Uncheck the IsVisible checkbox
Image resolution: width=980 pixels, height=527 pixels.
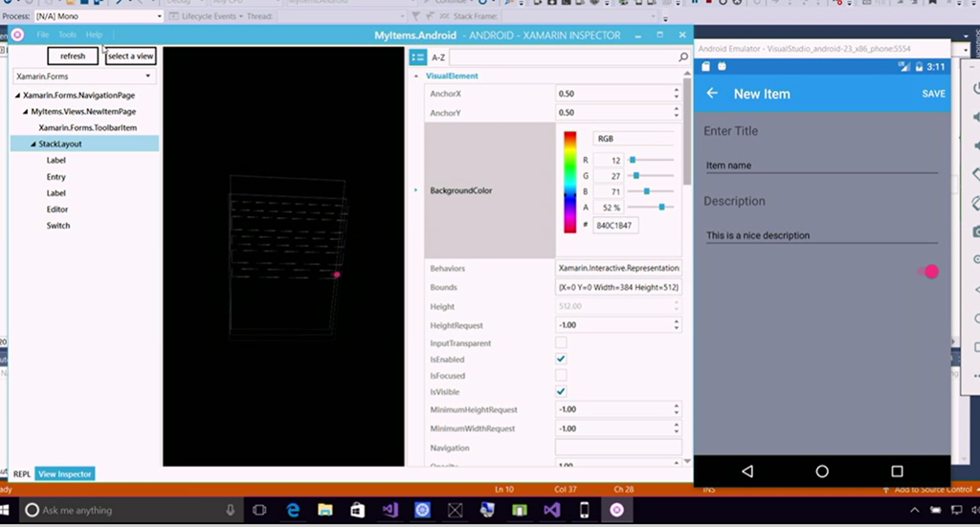pos(561,391)
